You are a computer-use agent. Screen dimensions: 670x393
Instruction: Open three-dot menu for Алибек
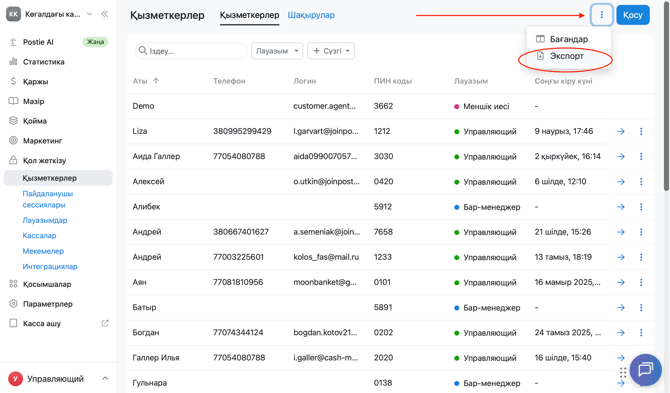pyautogui.click(x=641, y=207)
